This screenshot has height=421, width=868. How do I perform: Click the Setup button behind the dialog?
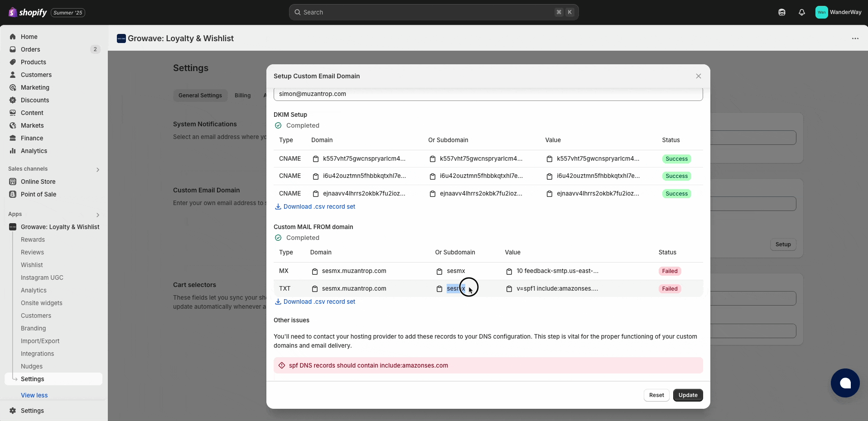click(783, 244)
